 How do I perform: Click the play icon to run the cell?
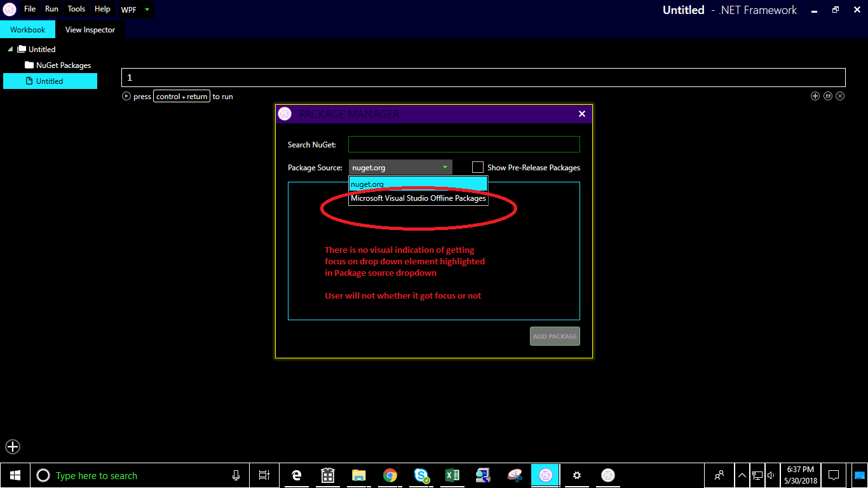(125, 96)
